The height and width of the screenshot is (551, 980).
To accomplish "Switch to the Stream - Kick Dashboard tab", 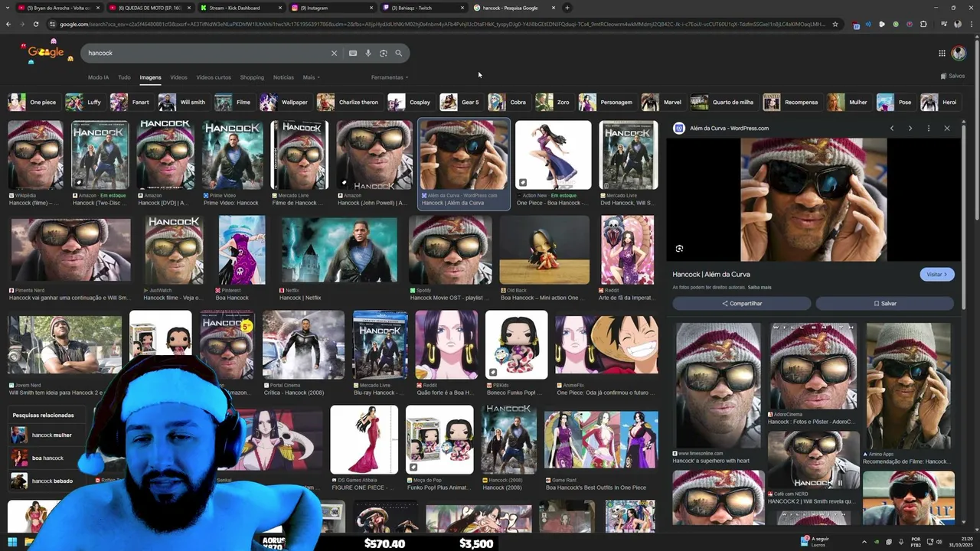I will (x=241, y=8).
